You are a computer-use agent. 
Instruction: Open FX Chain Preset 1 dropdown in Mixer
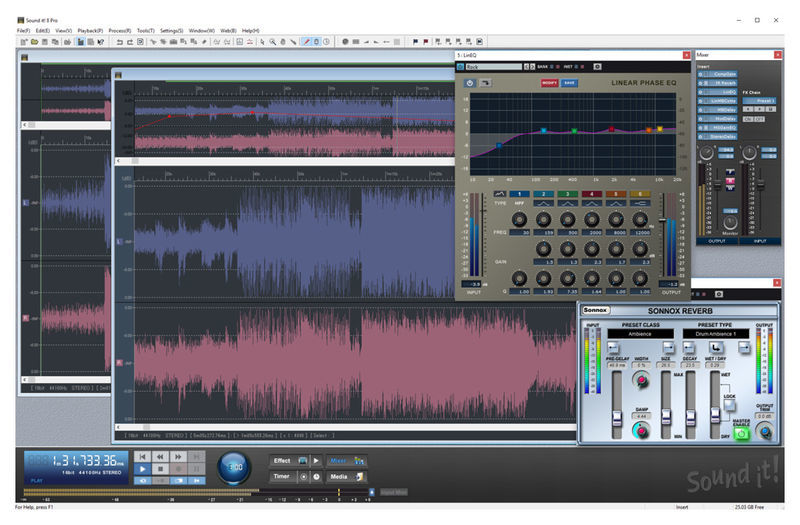pos(759,101)
